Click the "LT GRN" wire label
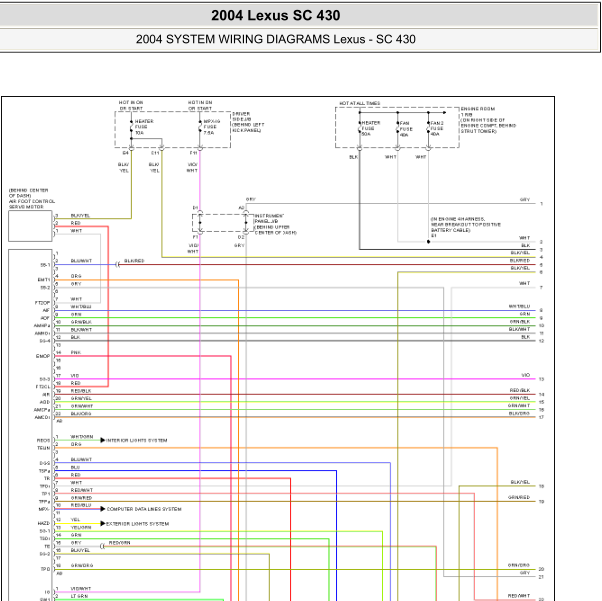This screenshot has height=601, width=602. pos(79,596)
